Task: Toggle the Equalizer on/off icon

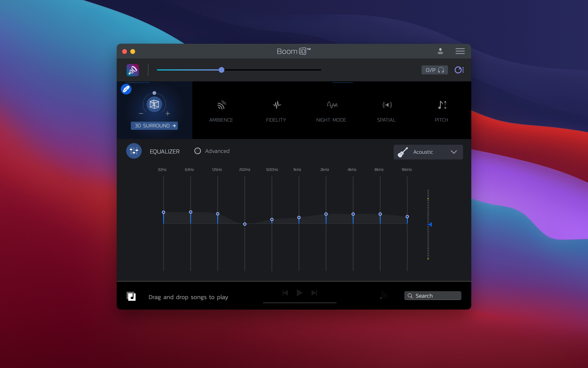Action: point(134,151)
